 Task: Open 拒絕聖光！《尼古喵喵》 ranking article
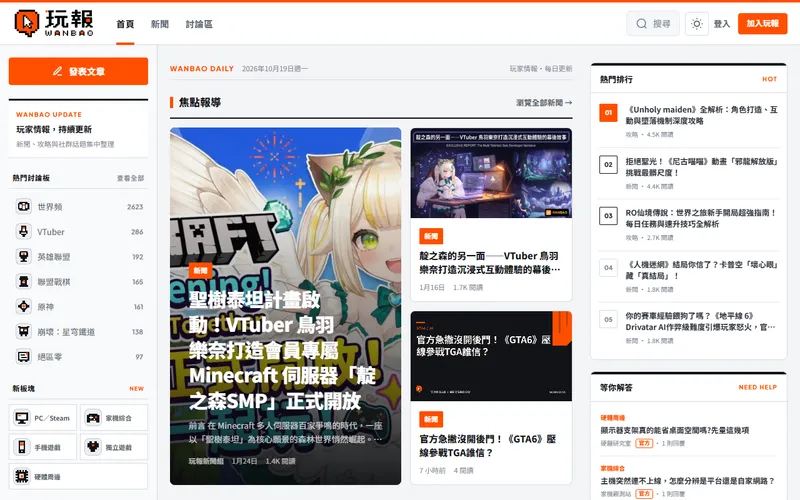[702, 167]
